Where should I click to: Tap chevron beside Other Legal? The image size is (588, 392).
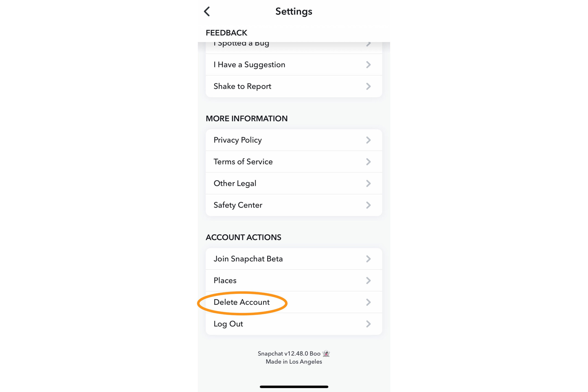[x=368, y=183]
